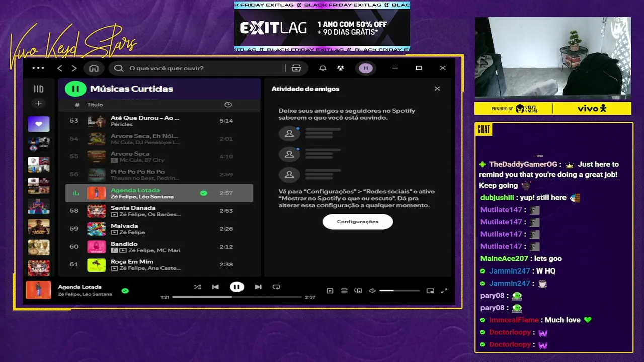Click the Configurações button
Screen dimensions: 644x362
click(x=358, y=222)
